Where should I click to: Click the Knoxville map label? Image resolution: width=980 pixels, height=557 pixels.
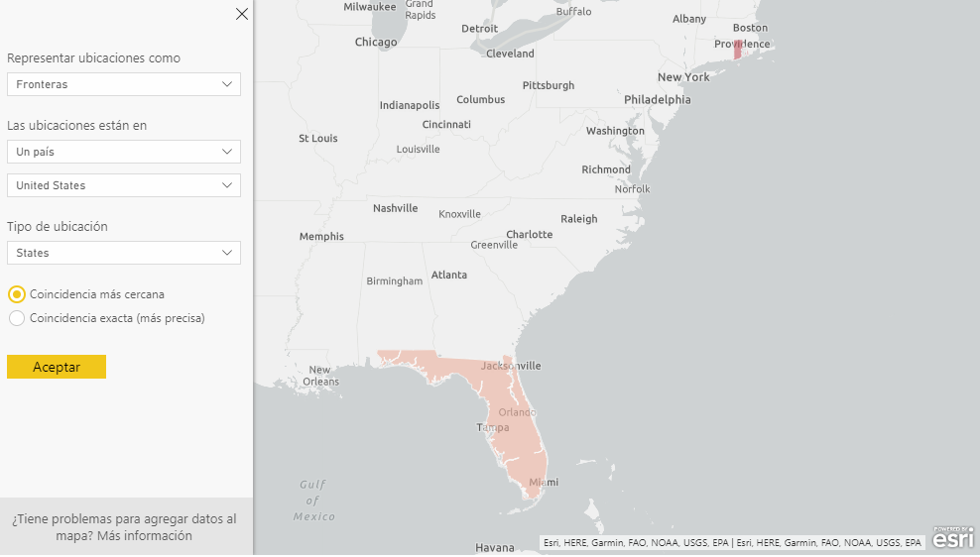tap(459, 214)
